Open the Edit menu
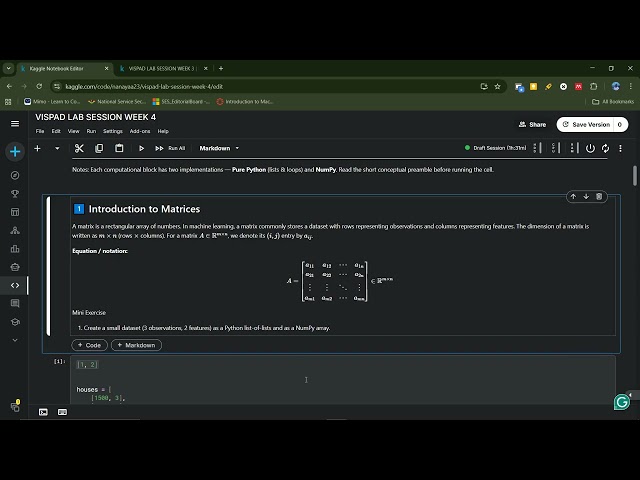 56,131
